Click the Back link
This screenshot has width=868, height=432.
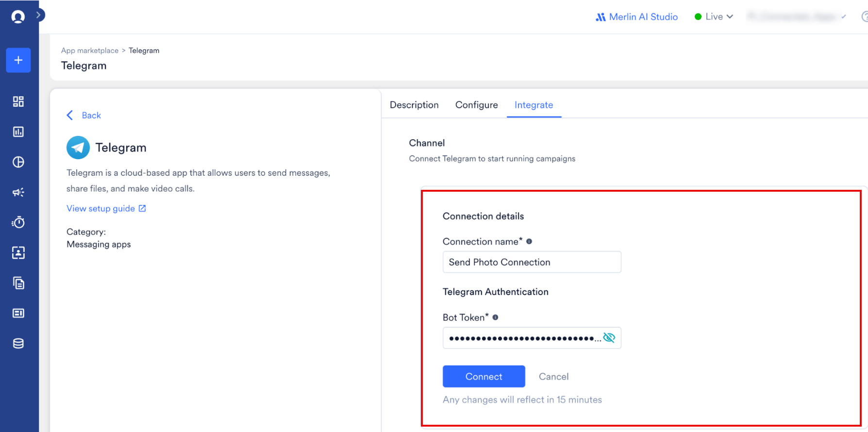coord(91,115)
